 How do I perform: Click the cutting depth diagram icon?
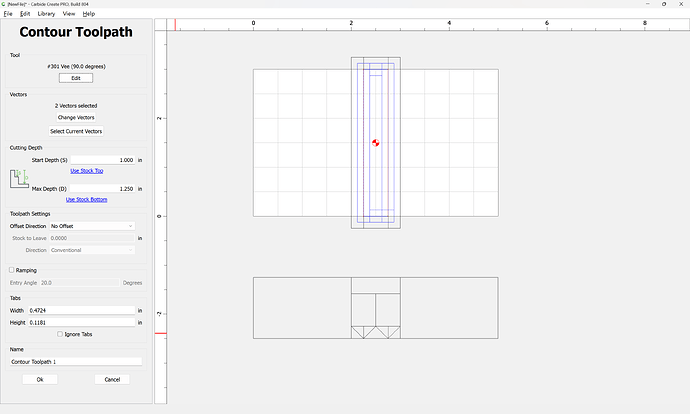[20, 179]
